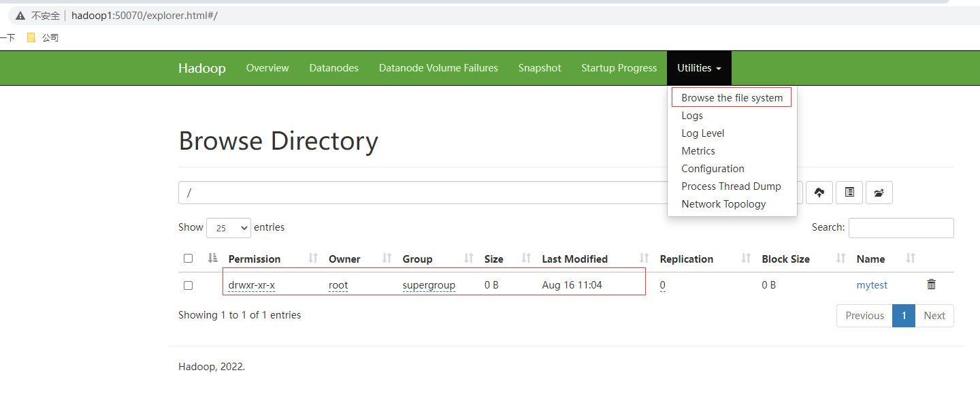Image resolution: width=980 pixels, height=394 pixels.
Task: Open the Snapshot tab
Action: click(540, 68)
